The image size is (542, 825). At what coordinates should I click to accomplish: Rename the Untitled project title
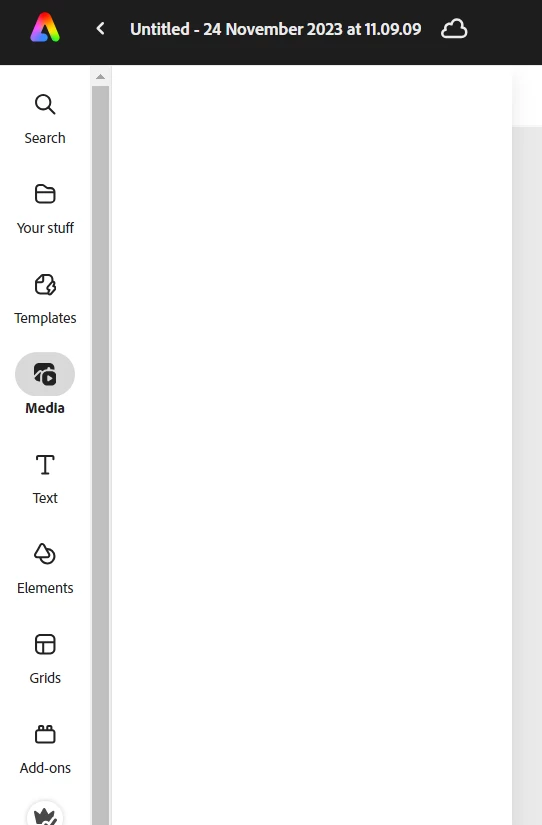(x=276, y=29)
